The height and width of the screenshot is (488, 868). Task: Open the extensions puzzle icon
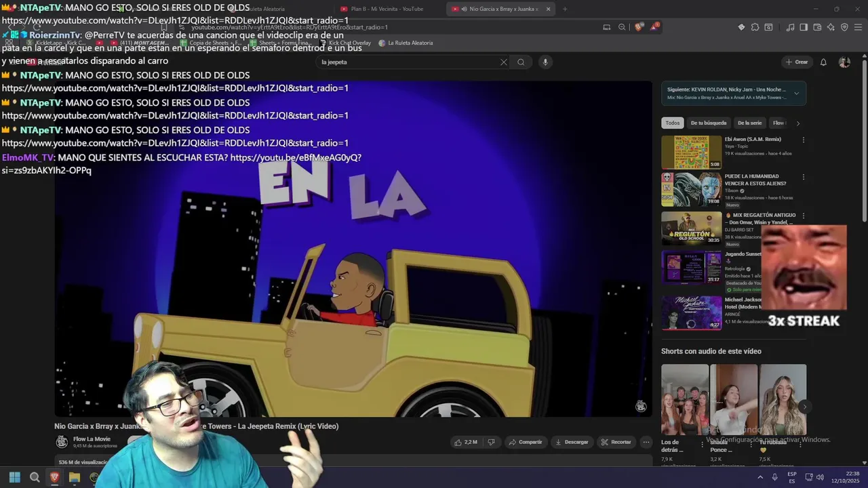pyautogui.click(x=755, y=27)
